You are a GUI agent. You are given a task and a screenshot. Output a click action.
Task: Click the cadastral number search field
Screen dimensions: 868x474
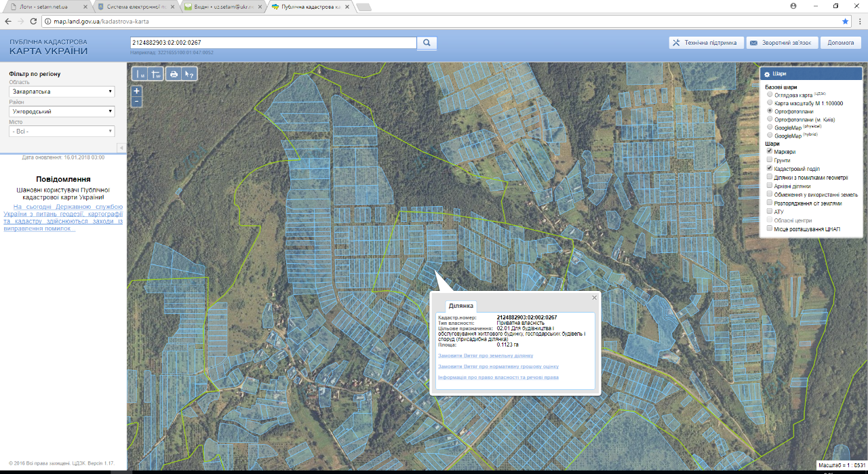(273, 43)
